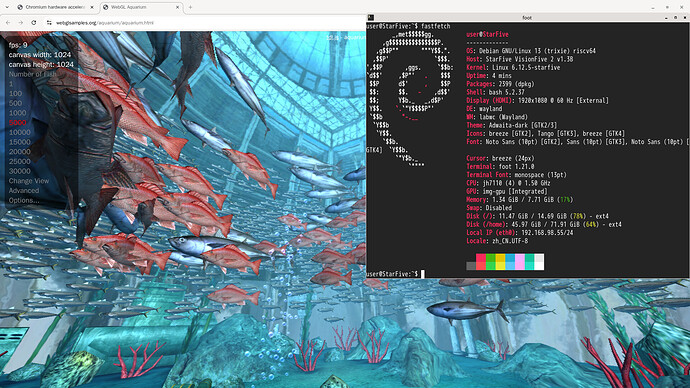690x388 pixels.
Task: Click the fastfetch command line in terminal
Action: [x=408, y=26]
